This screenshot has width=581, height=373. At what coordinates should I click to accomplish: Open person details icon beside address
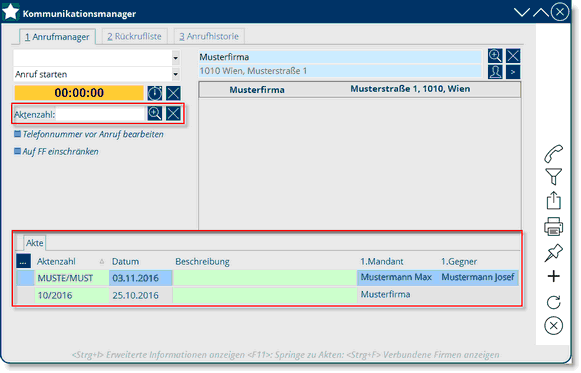pos(495,72)
